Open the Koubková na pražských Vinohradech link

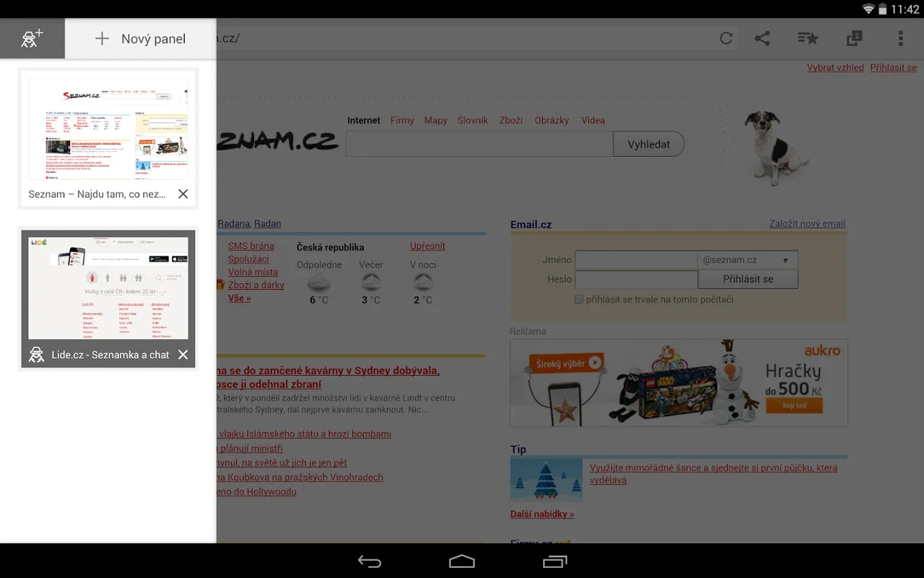pyautogui.click(x=300, y=477)
